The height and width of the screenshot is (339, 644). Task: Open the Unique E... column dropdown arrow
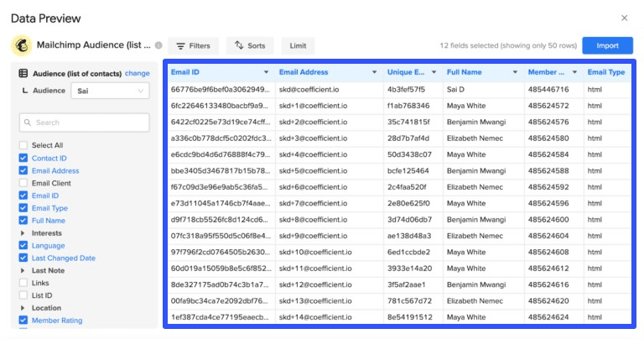434,72
